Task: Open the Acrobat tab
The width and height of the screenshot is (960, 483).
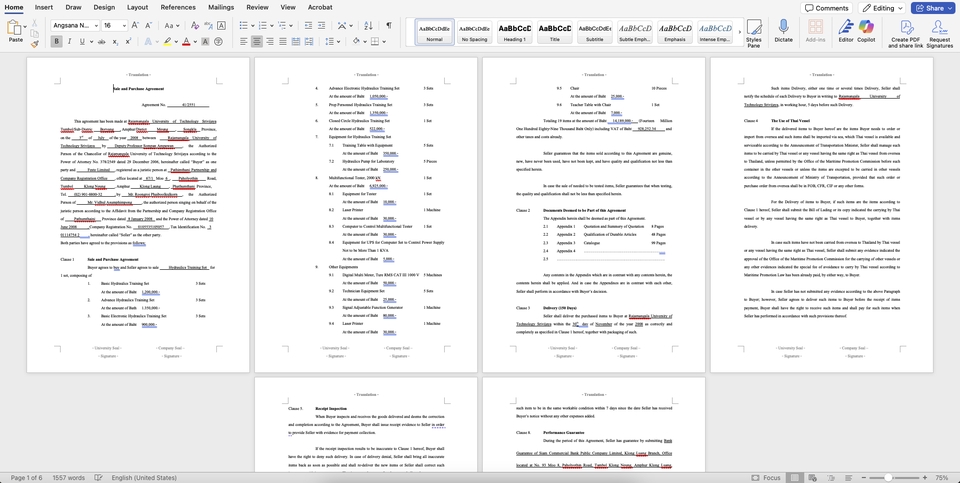Action: (320, 7)
